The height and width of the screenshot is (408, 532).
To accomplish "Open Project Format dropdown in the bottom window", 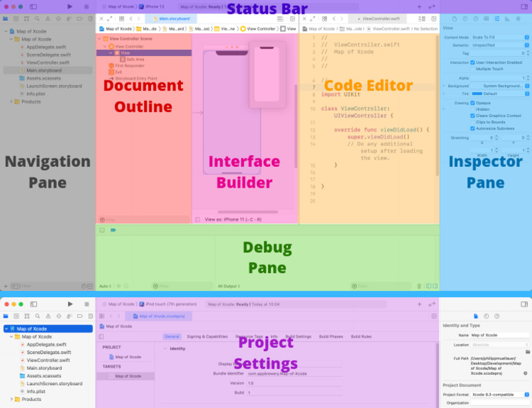I will point(500,394).
